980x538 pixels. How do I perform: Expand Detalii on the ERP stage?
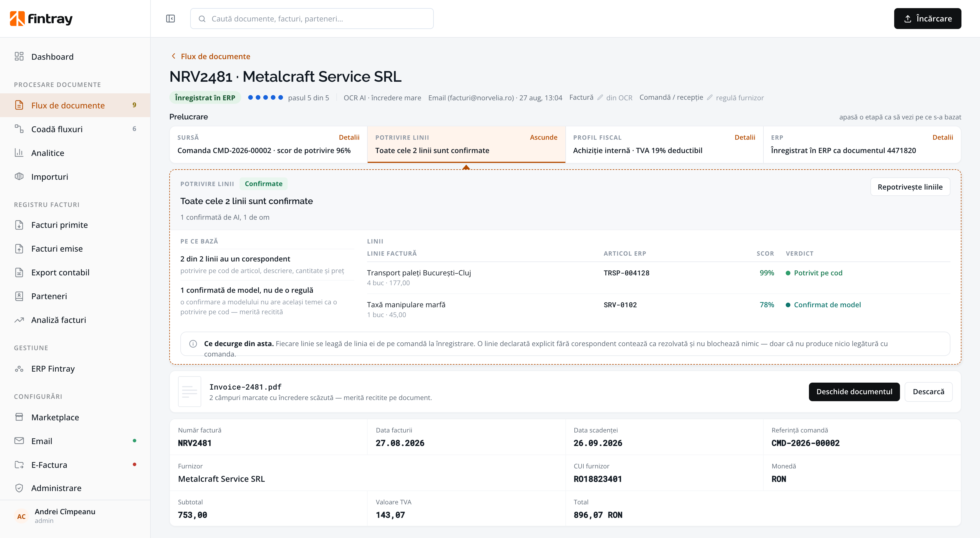[942, 137]
